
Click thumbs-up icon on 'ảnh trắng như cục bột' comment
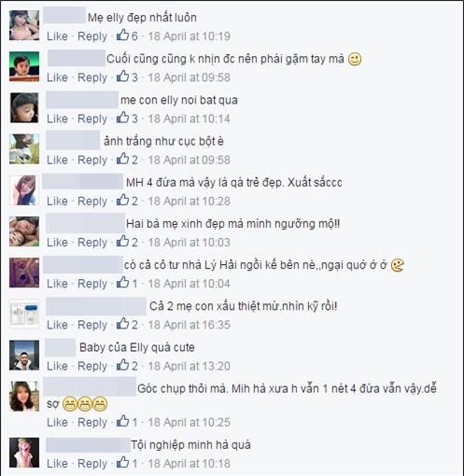[122, 159]
